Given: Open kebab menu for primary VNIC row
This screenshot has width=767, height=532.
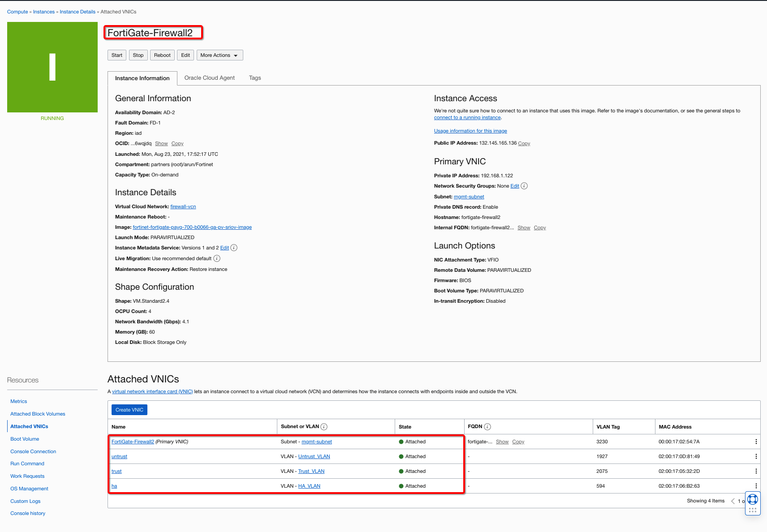Looking at the screenshot, I should (756, 442).
